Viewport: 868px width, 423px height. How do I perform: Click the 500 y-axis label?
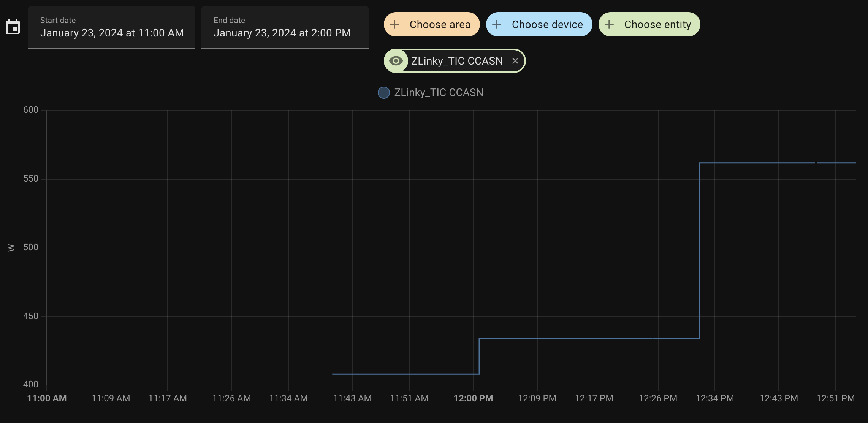pos(31,247)
